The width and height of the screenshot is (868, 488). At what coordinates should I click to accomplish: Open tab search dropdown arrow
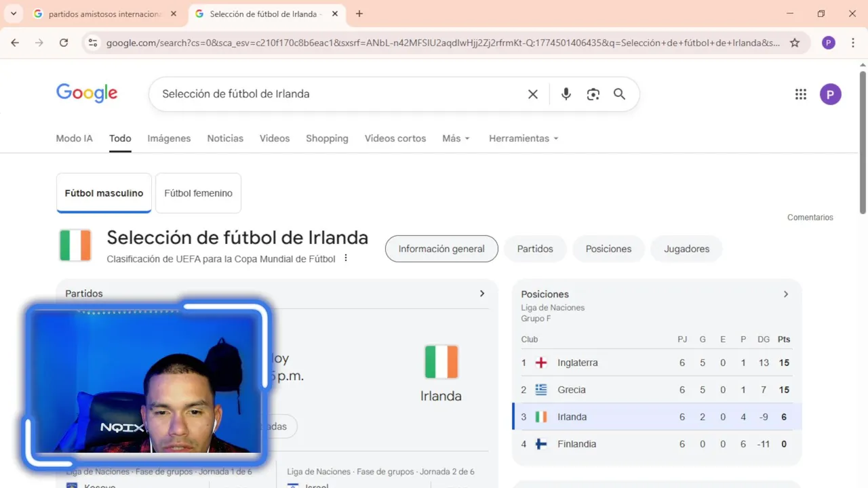pos(13,14)
